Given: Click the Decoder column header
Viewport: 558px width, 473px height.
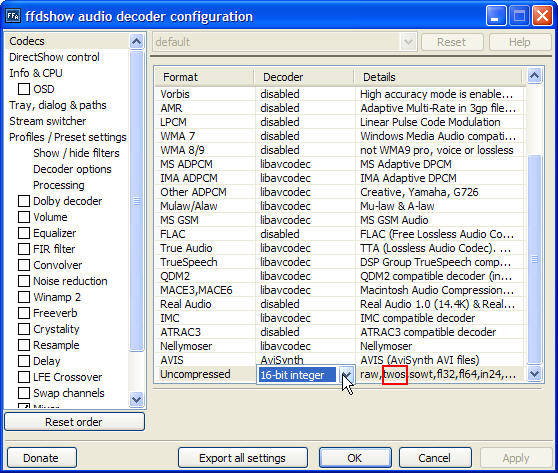Looking at the screenshot, I should (x=304, y=77).
